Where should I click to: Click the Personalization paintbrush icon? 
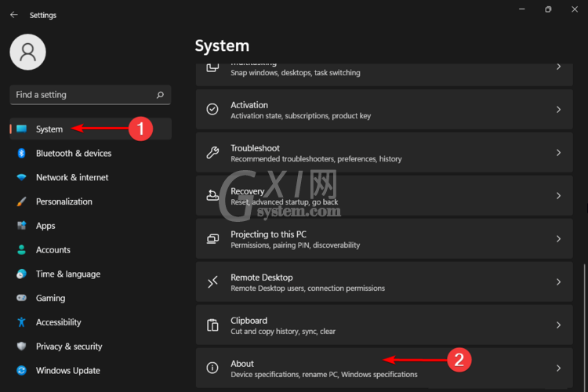(21, 201)
